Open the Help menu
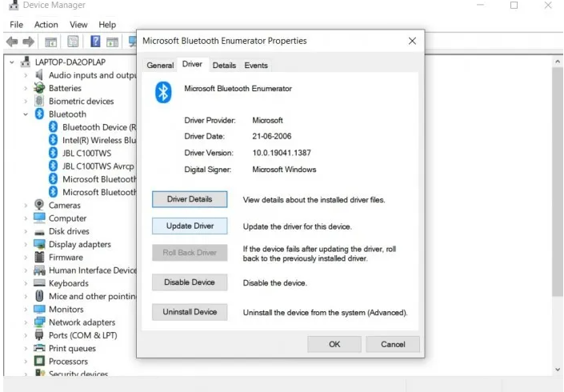This screenshot has height=392, width=564. [107, 25]
